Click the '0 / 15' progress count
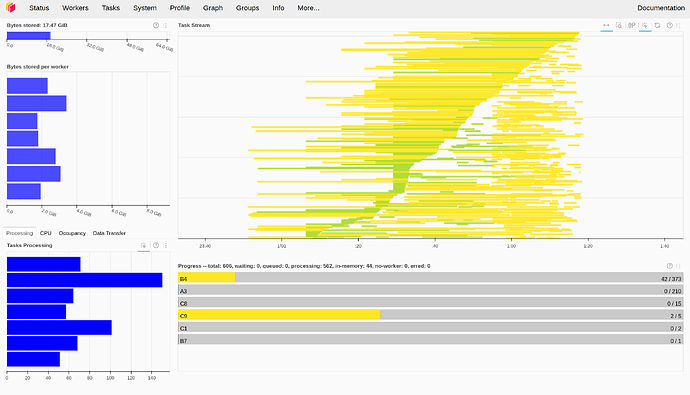690x395 pixels. pyautogui.click(x=674, y=304)
